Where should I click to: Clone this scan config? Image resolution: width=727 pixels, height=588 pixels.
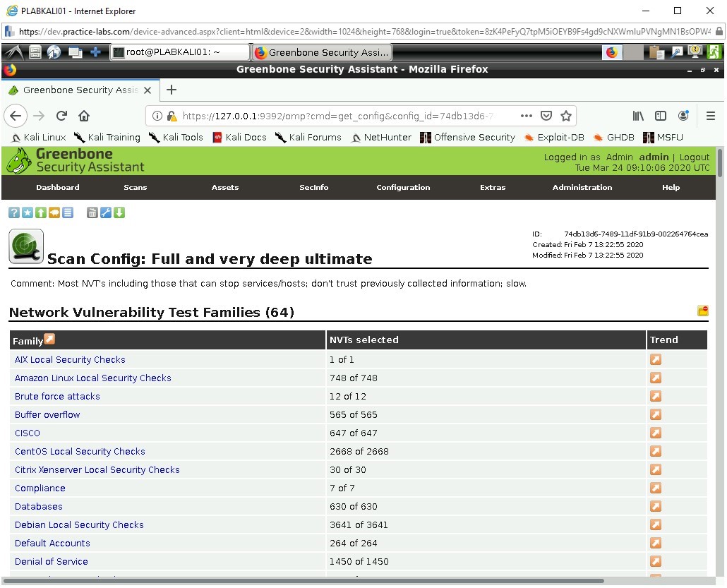[x=53, y=212]
